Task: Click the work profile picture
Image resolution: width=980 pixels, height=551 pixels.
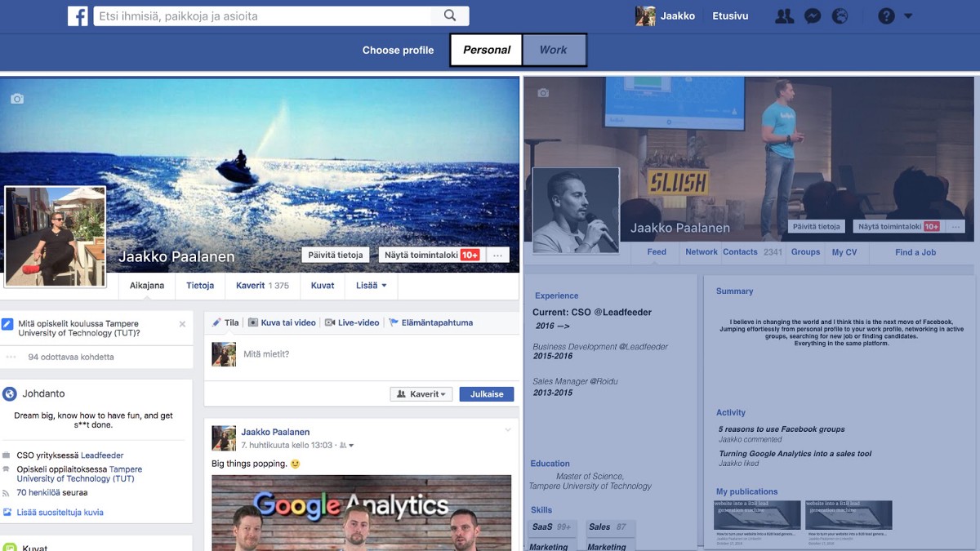Action: [576, 210]
